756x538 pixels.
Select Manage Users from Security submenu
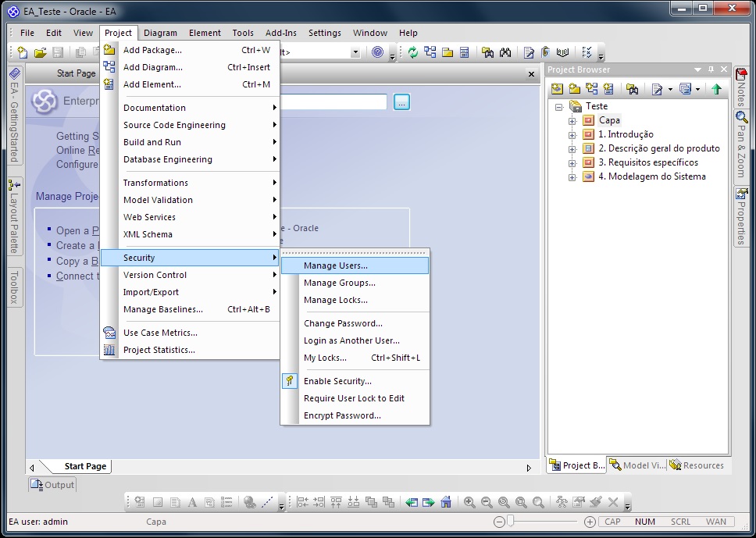[355, 265]
